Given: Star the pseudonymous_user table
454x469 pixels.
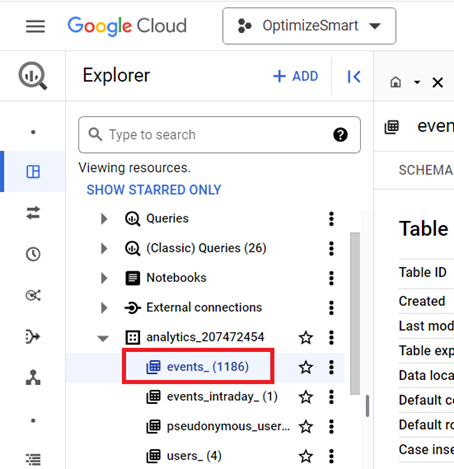Looking at the screenshot, I should 306,426.
